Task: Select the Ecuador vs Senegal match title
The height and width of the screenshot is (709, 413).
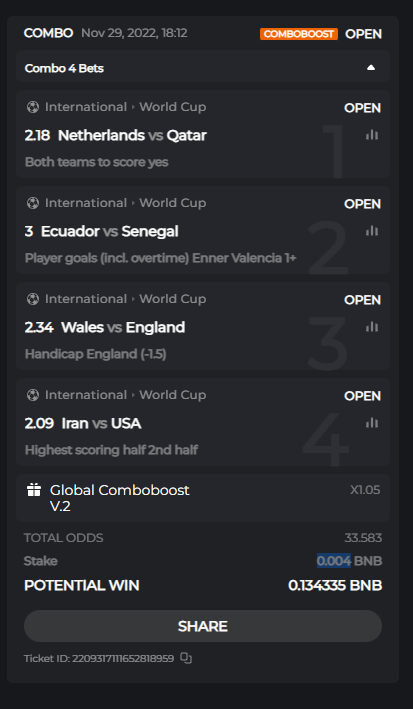Action: [109, 232]
